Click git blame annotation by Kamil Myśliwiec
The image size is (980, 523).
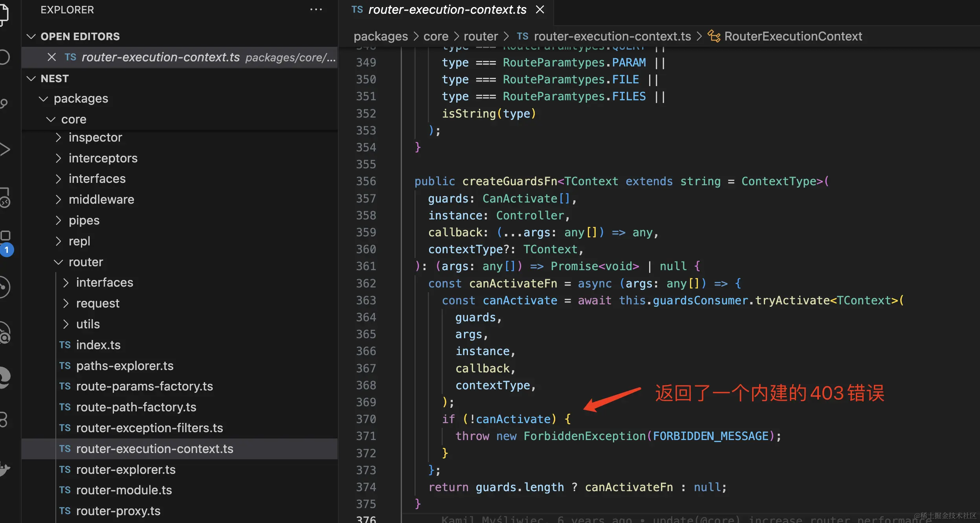point(686,519)
